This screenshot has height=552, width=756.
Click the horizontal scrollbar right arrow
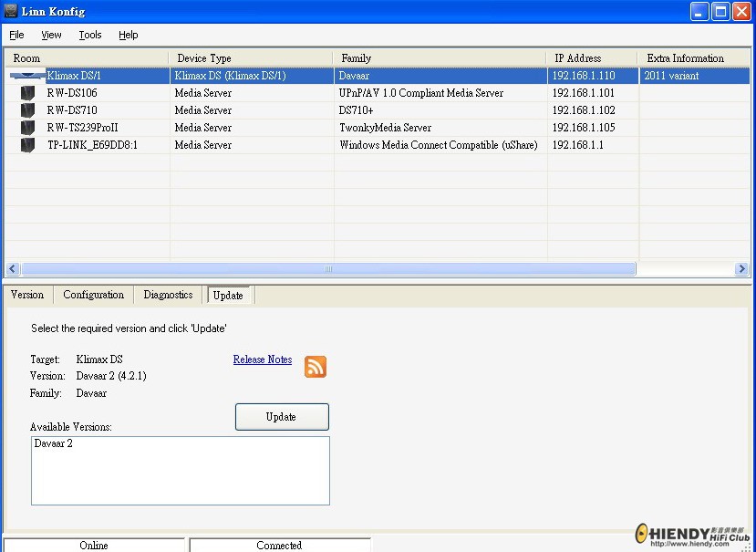click(741, 269)
